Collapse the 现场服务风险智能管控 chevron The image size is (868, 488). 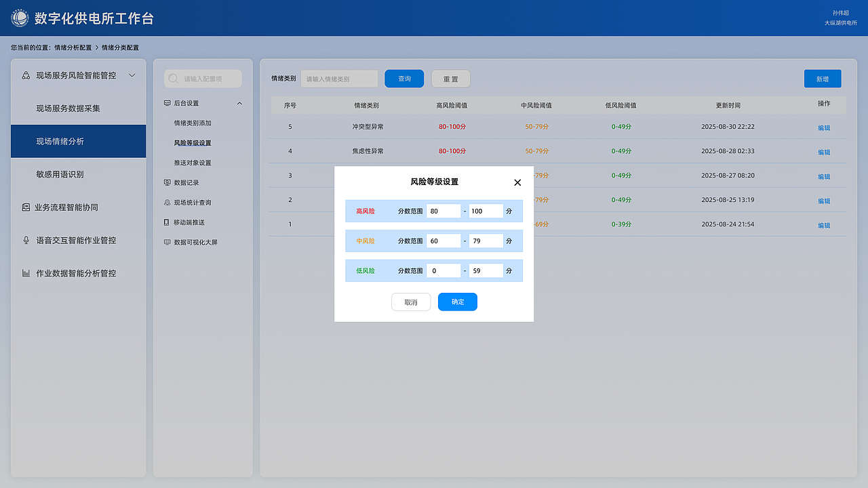132,75
